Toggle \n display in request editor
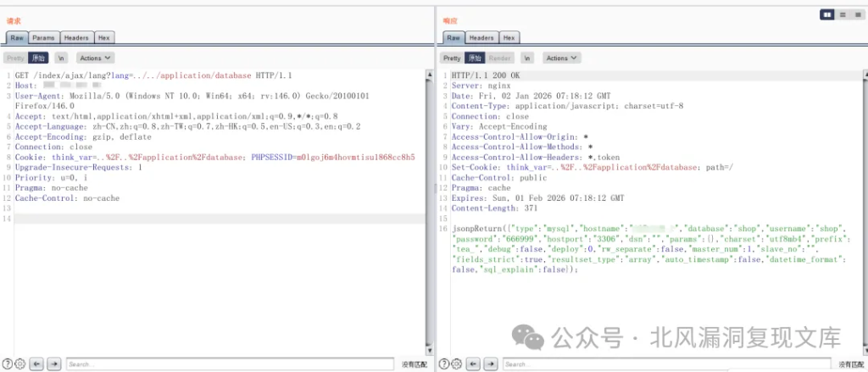Viewport: 868px width, 372px height. click(61, 58)
